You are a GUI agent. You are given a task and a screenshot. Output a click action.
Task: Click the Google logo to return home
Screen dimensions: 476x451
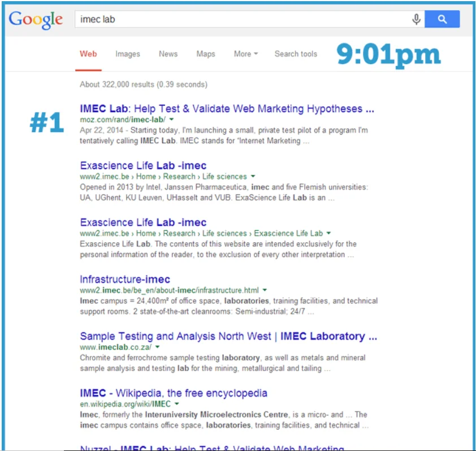(x=35, y=19)
